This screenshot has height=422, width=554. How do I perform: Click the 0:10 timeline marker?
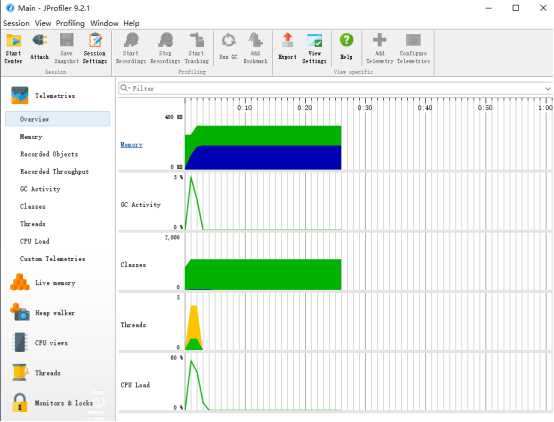coord(245,107)
